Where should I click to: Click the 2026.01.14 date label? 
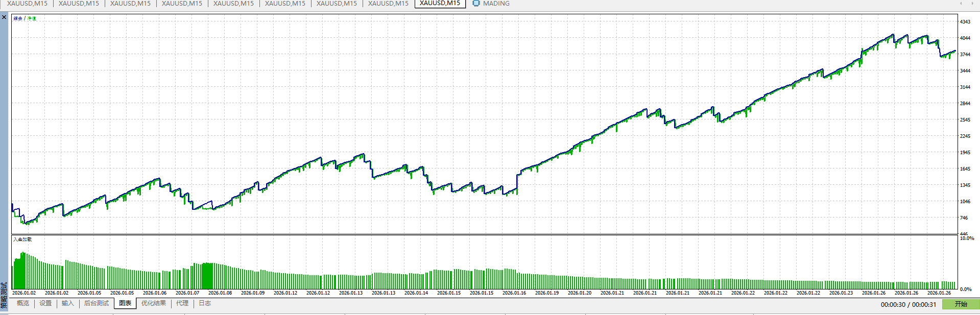click(x=416, y=293)
